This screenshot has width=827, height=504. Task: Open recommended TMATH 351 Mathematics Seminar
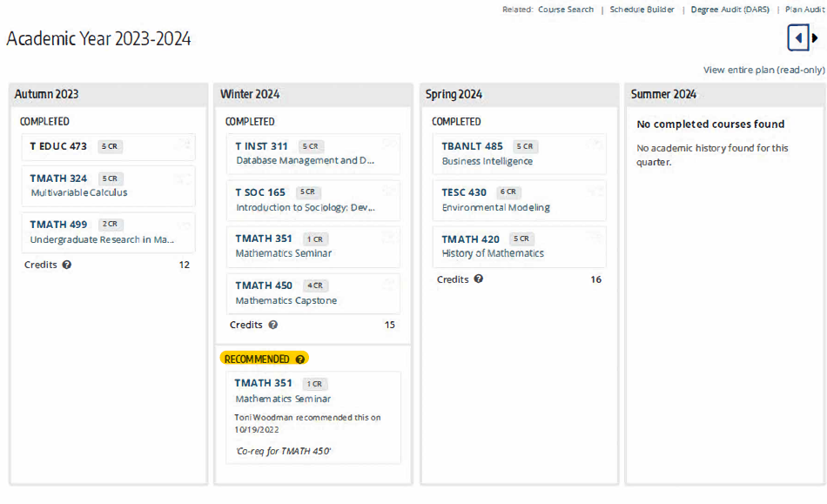coord(264,383)
